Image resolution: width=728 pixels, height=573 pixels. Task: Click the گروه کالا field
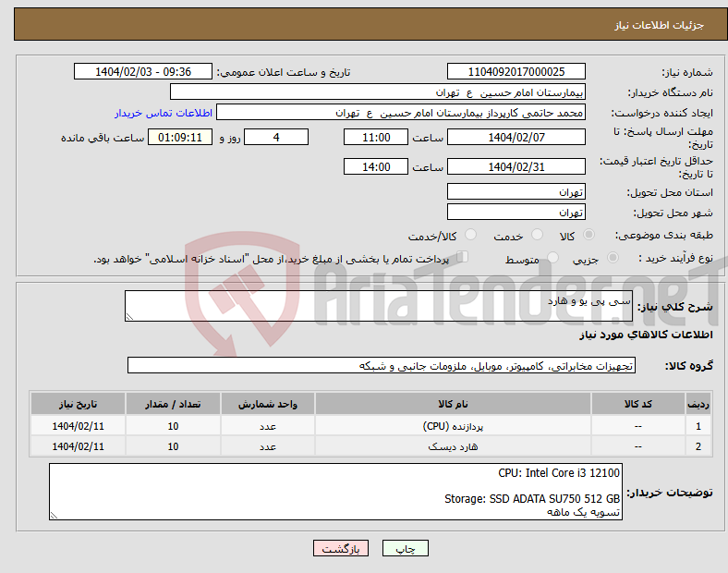coord(382,365)
